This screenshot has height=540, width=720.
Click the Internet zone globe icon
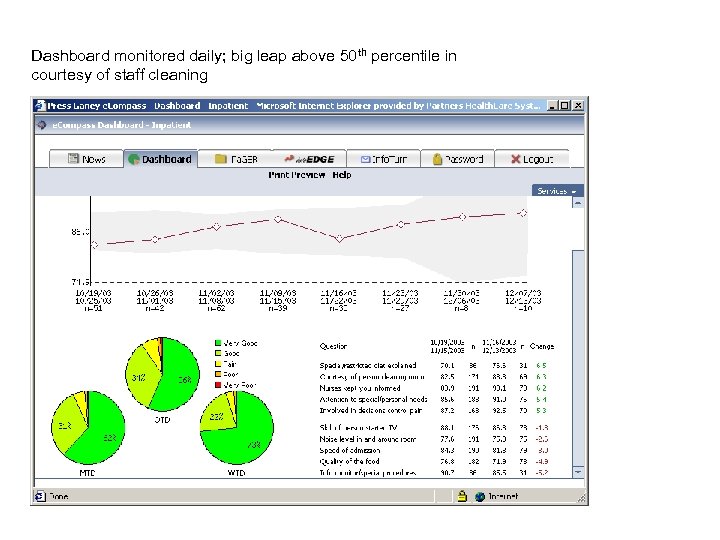pyautogui.click(x=480, y=496)
